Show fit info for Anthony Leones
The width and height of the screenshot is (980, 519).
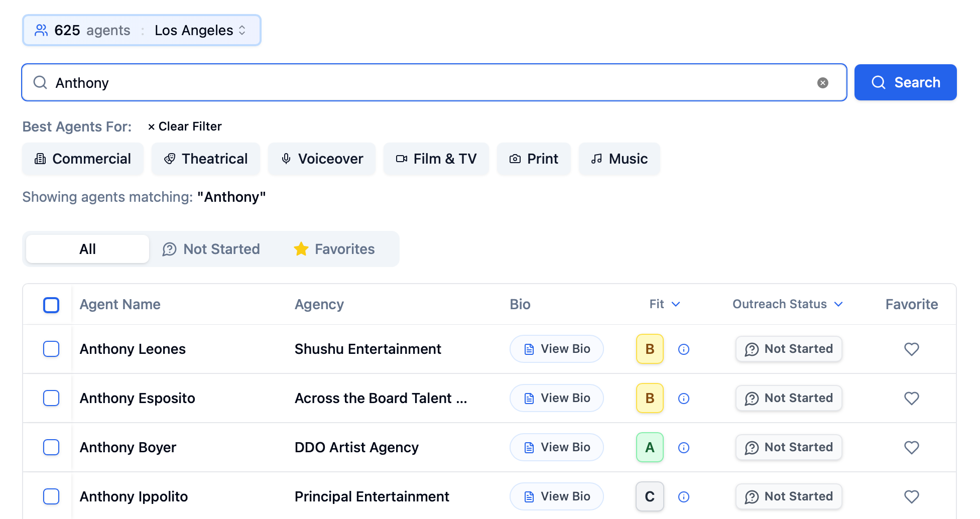[x=683, y=349]
